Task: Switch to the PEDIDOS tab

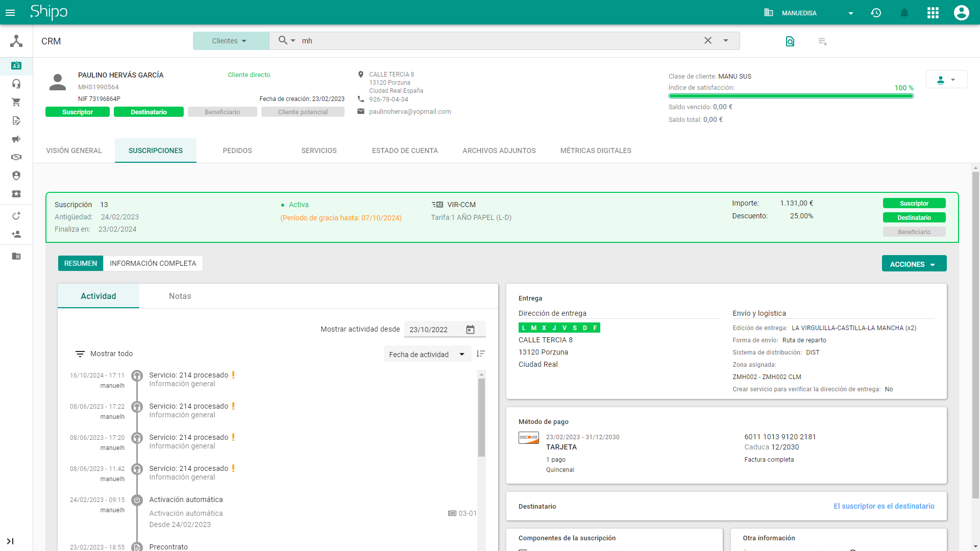Action: pyautogui.click(x=237, y=151)
